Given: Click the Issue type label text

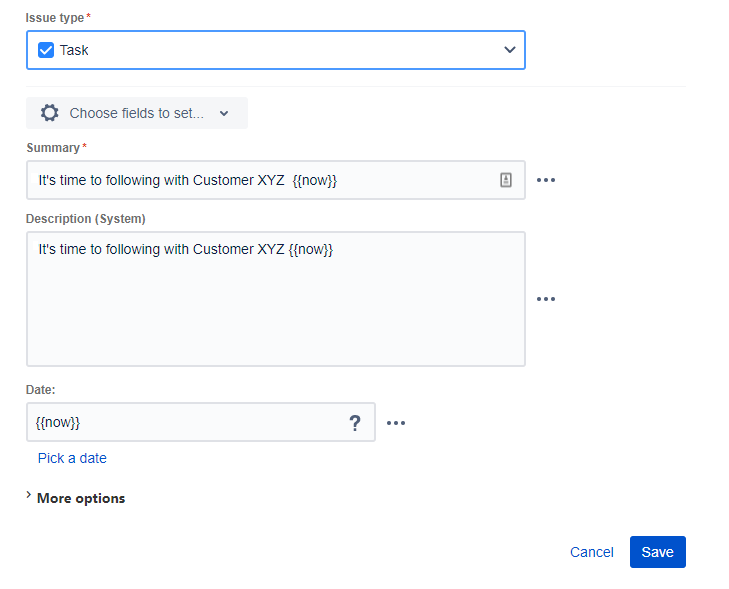Looking at the screenshot, I should [x=54, y=18].
